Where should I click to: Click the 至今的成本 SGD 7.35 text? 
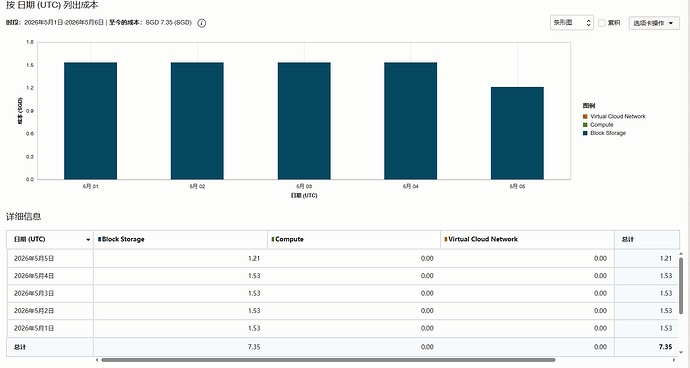[x=150, y=22]
